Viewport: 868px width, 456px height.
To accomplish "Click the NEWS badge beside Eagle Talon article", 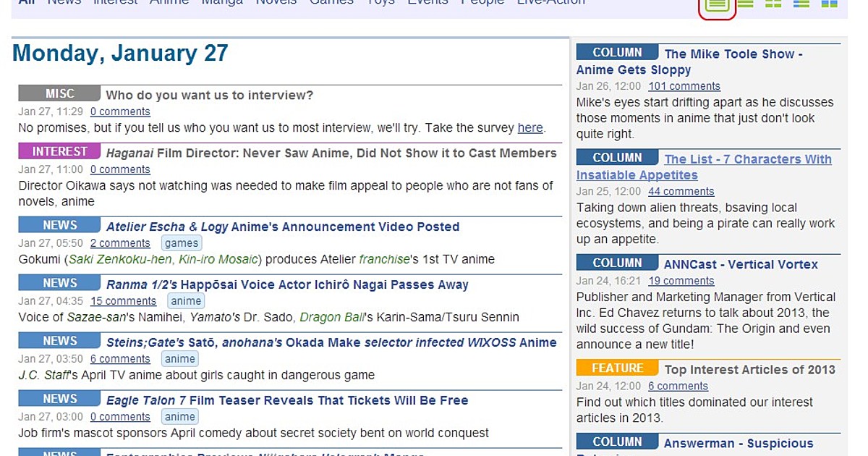I will [x=59, y=399].
